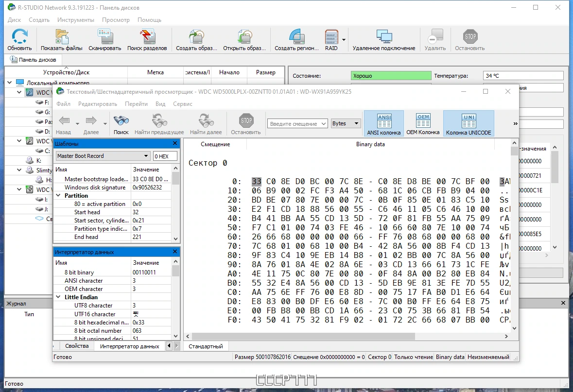Select Панель дисков tab

point(33,60)
